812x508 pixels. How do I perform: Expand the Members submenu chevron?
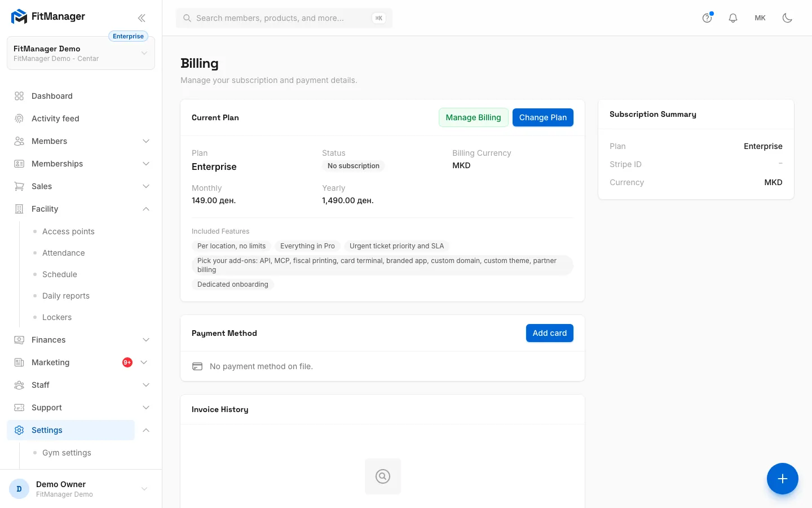click(146, 141)
